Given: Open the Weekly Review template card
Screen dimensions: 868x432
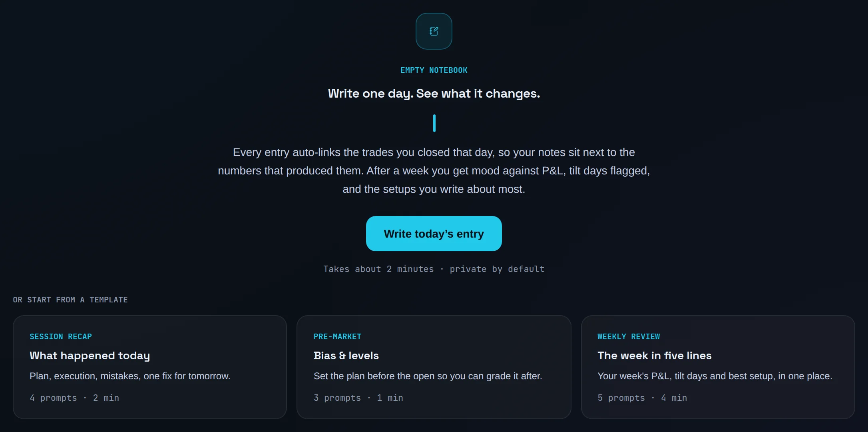Looking at the screenshot, I should click(718, 367).
